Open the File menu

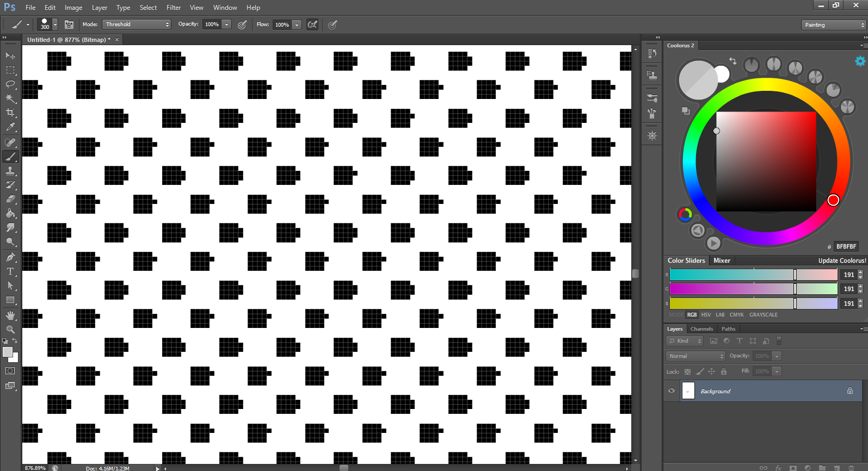click(30, 8)
